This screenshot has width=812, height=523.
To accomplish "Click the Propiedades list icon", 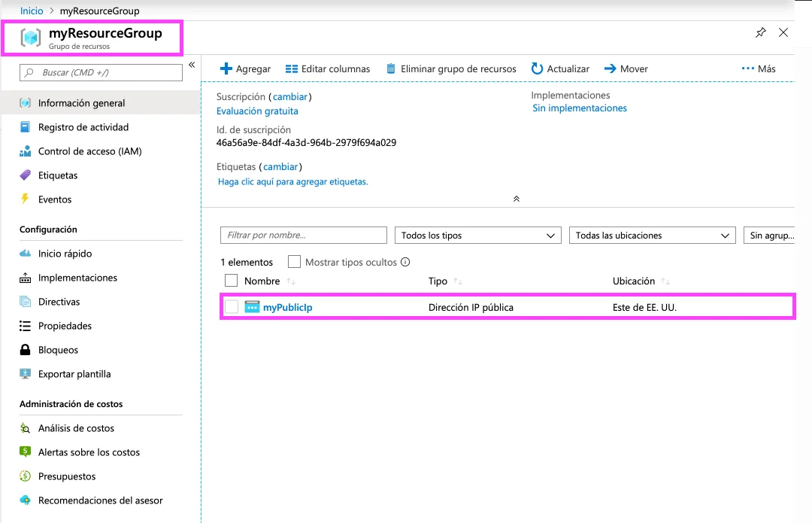I will pos(25,326).
